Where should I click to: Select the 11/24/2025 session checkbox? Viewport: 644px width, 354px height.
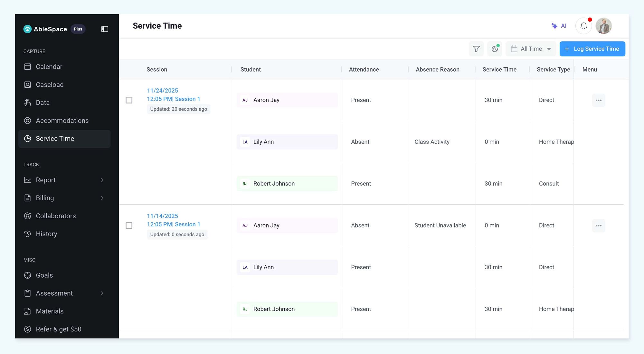point(129,100)
